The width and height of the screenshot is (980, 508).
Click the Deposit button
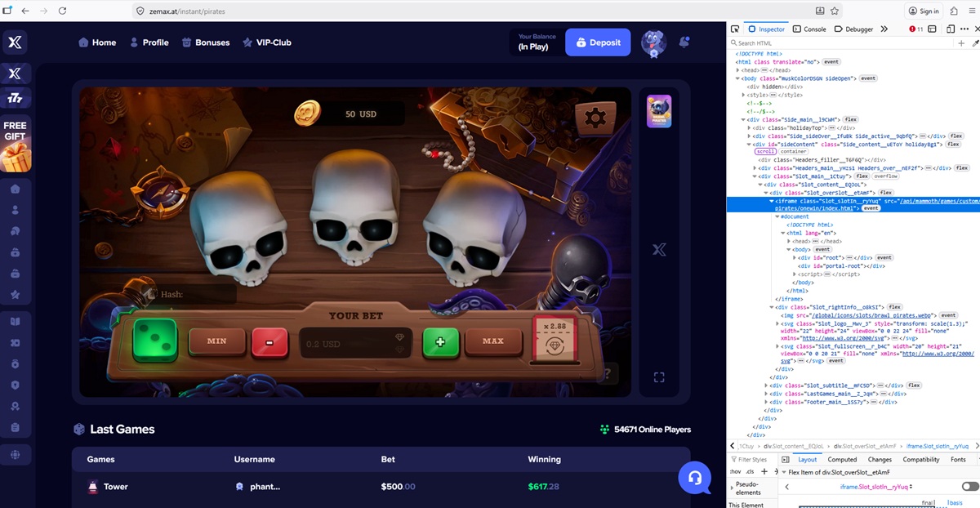pos(598,42)
